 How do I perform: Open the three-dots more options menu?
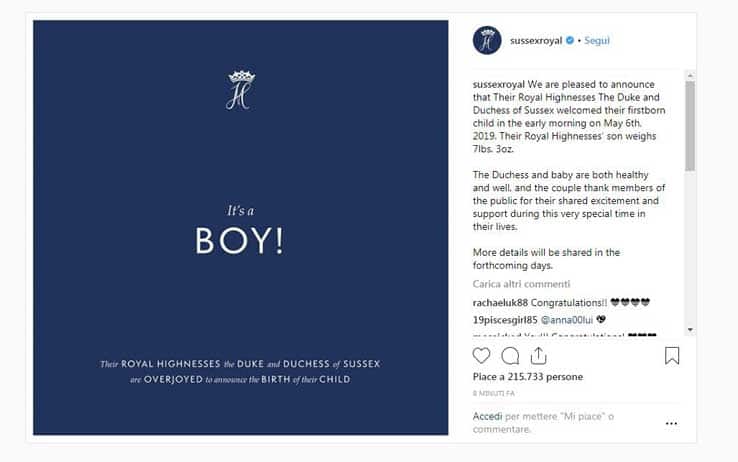click(672, 423)
